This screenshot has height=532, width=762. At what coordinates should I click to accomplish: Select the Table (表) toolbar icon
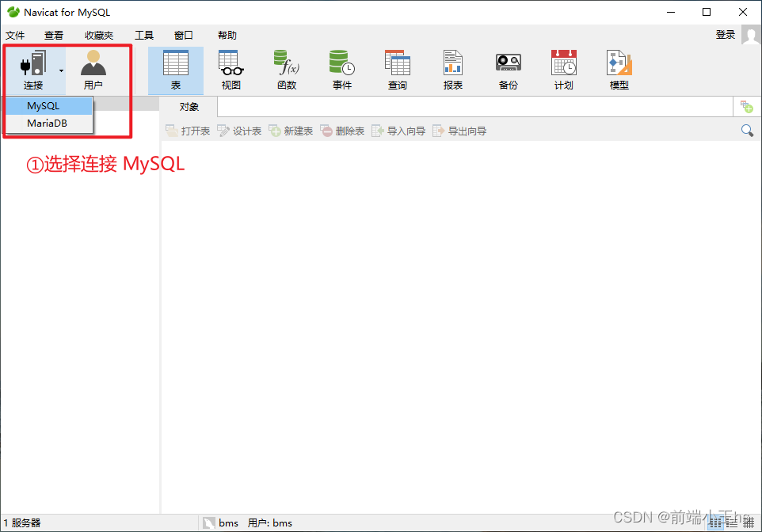pyautogui.click(x=175, y=70)
